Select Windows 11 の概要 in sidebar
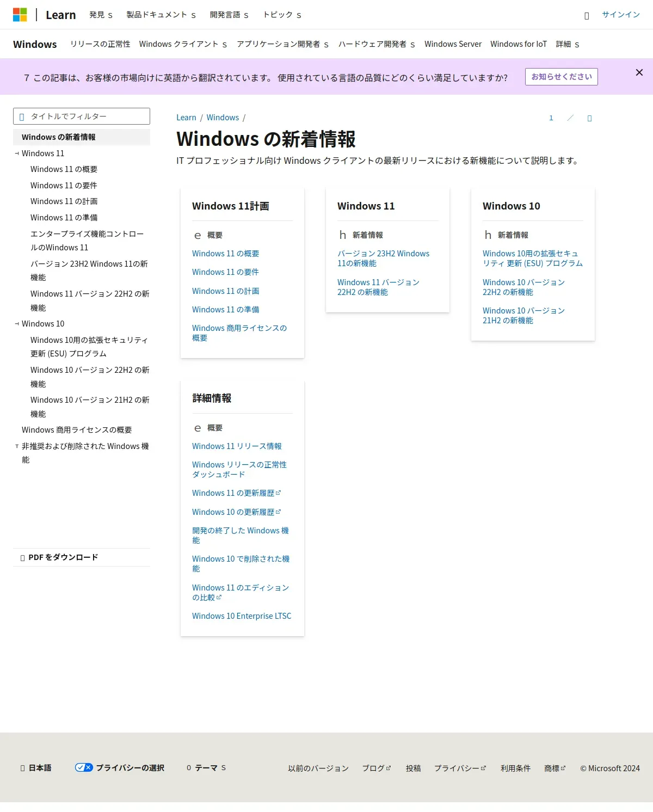Screen dimensions: 653x812 pyautogui.click(x=64, y=169)
